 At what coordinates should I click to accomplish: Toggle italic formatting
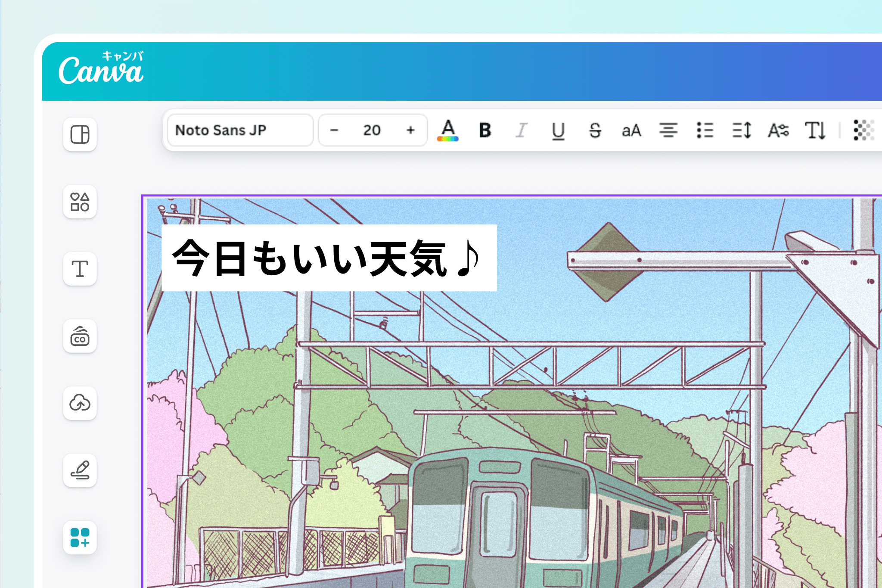521,130
